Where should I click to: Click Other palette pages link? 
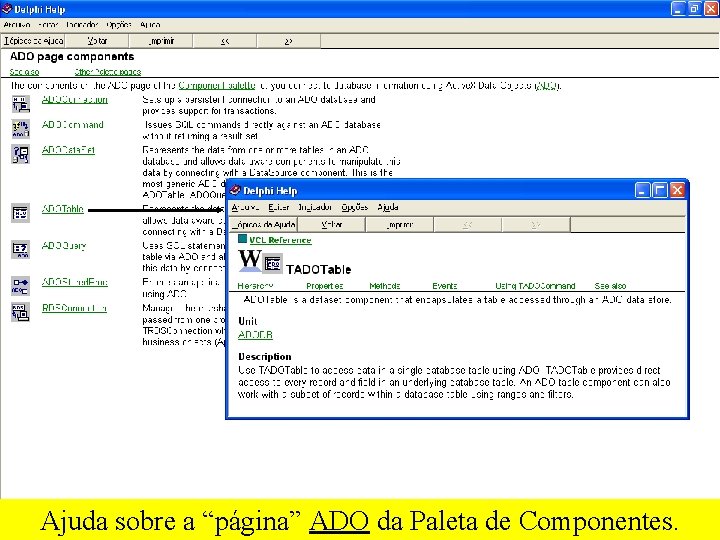point(108,72)
